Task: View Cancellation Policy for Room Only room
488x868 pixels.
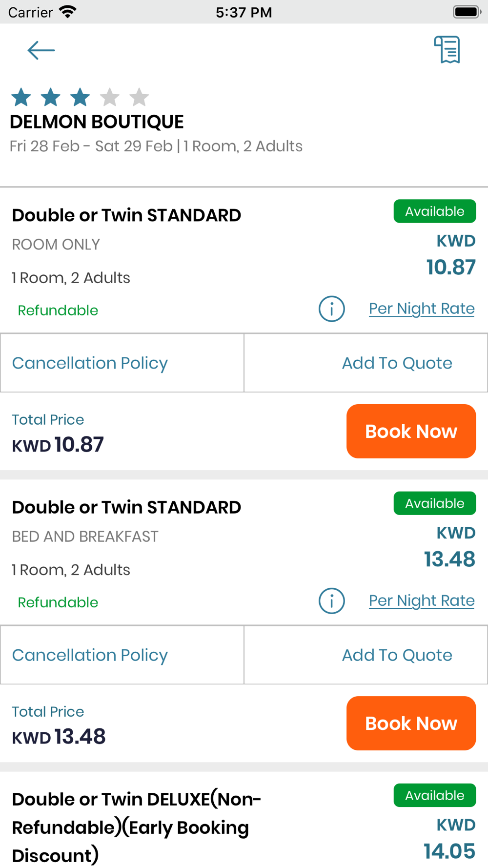Action: (90, 363)
